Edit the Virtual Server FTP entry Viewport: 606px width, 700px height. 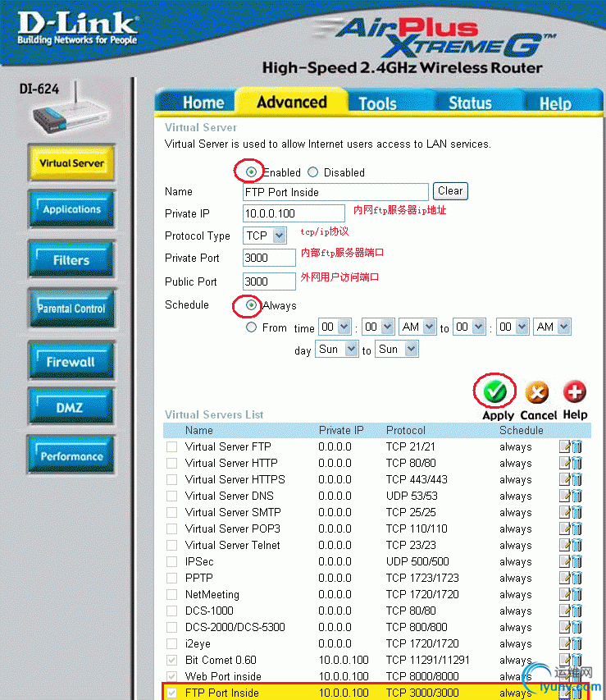pyautogui.click(x=564, y=446)
